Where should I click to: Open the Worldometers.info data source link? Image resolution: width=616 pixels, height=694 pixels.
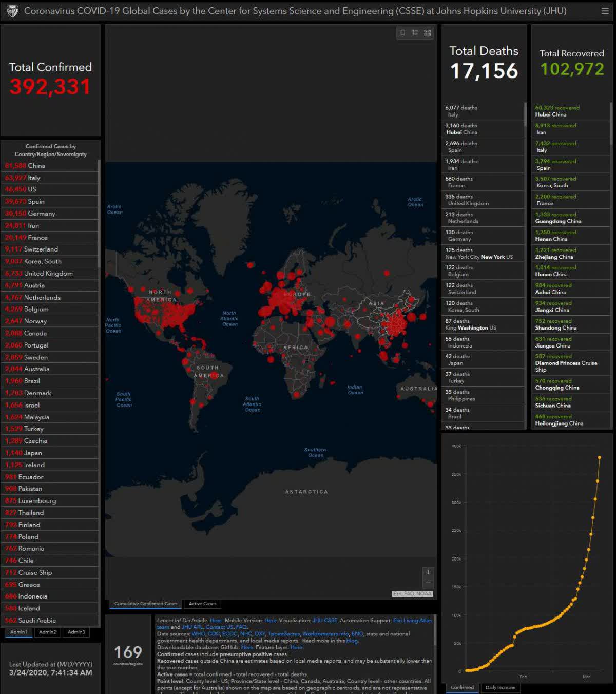pos(325,634)
